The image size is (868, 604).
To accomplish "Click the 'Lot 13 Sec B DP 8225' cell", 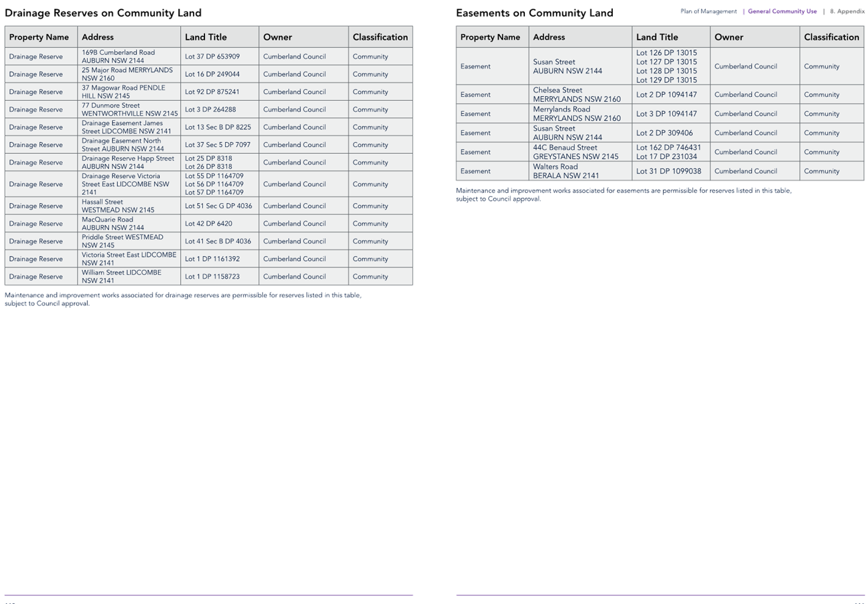I will click(220, 127).
